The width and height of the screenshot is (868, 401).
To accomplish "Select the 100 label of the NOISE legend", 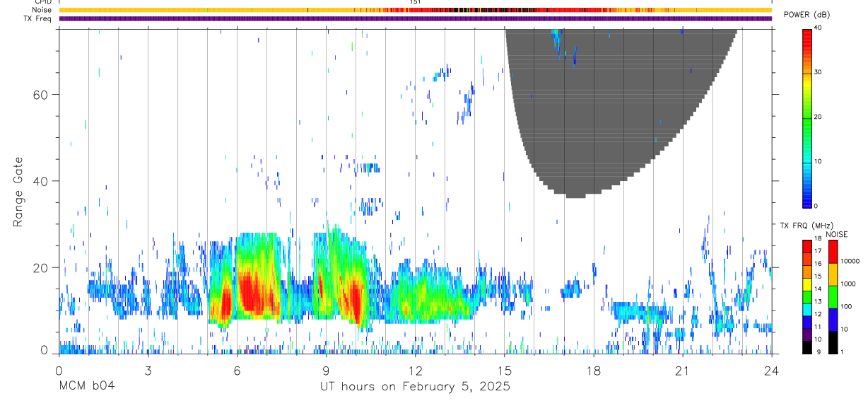I will click(846, 306).
